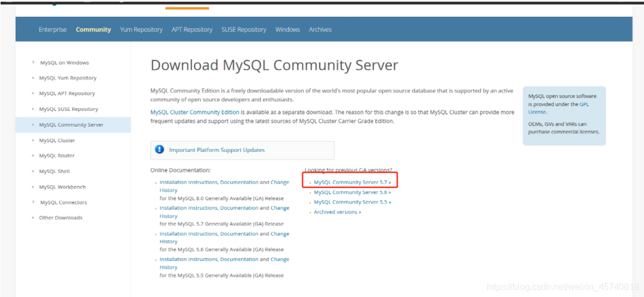This screenshot has width=644, height=297.
Task: Expand the MySQL Connectors sidebar arrow
Action: point(33,202)
